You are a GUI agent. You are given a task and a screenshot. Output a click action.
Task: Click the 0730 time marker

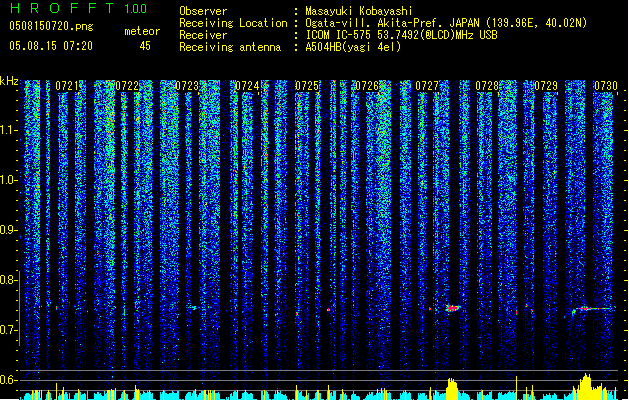click(x=606, y=86)
